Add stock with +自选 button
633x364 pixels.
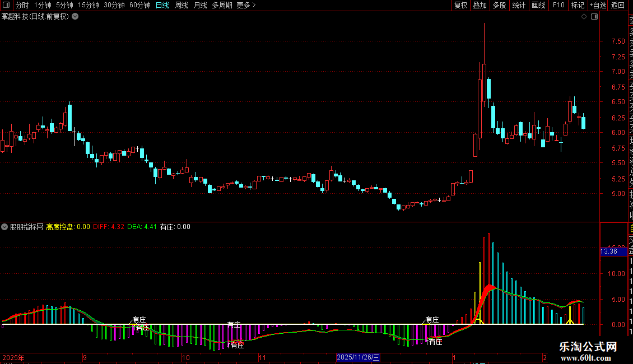tap(598, 5)
